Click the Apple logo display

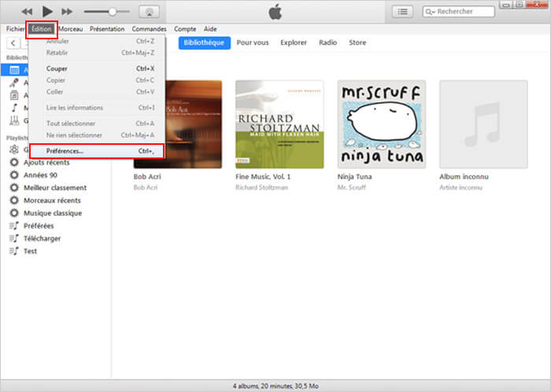(x=275, y=12)
